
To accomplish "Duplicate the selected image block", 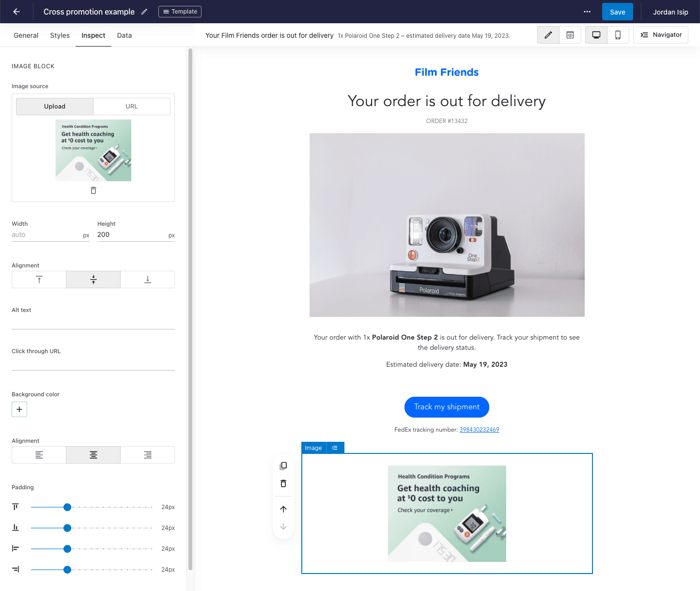I will pyautogui.click(x=283, y=466).
